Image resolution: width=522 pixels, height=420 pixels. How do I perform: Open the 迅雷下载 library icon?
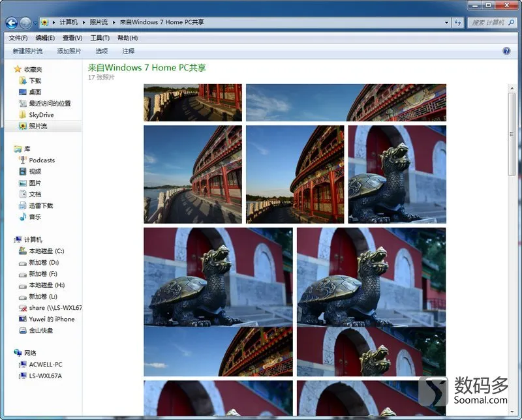point(23,205)
